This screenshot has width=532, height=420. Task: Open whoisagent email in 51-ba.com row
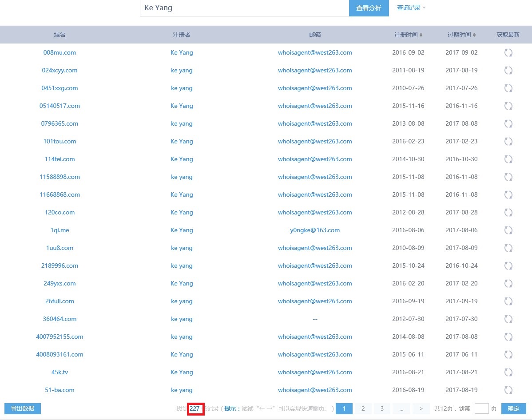(x=315, y=390)
